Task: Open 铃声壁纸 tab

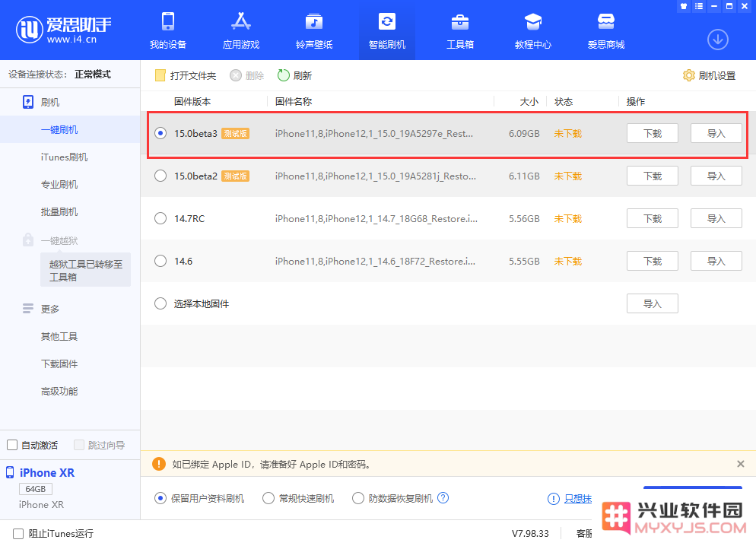Action: pyautogui.click(x=314, y=30)
